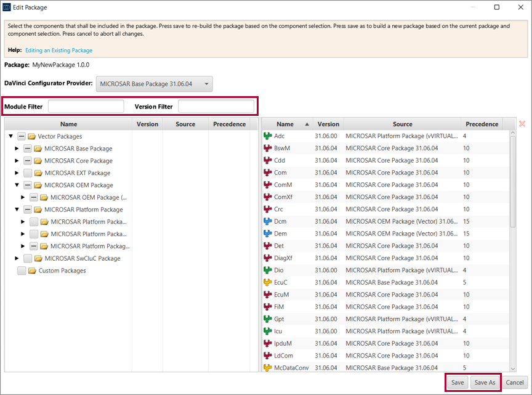The width and height of the screenshot is (532, 395).
Task: Toggle the MICROSAR OEM Package (... child checkbox
Action: [34, 197]
